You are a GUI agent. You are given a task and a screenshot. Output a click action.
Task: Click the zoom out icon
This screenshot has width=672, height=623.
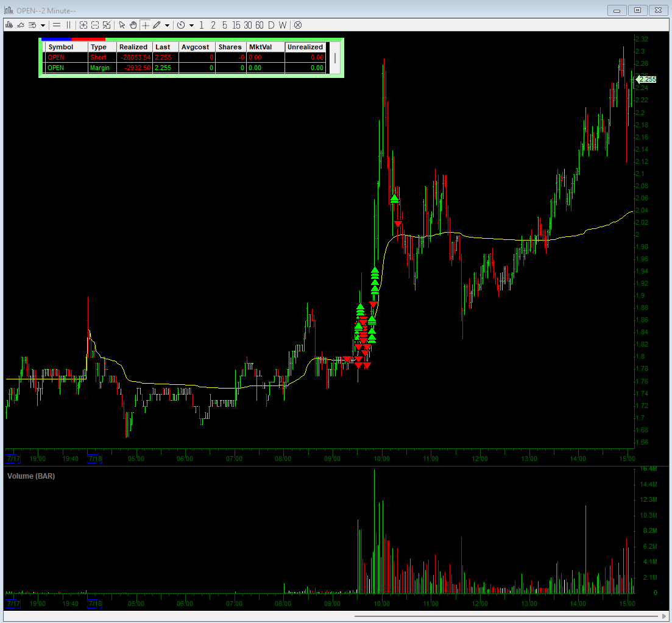tap(95, 26)
